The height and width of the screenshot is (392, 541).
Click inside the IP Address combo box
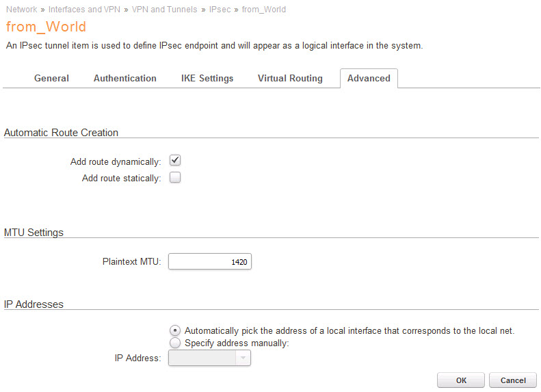202,358
